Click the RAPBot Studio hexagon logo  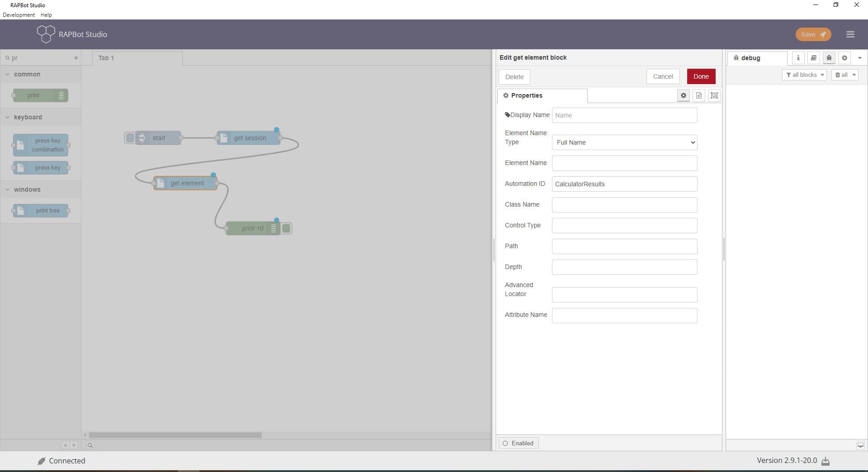(46, 34)
